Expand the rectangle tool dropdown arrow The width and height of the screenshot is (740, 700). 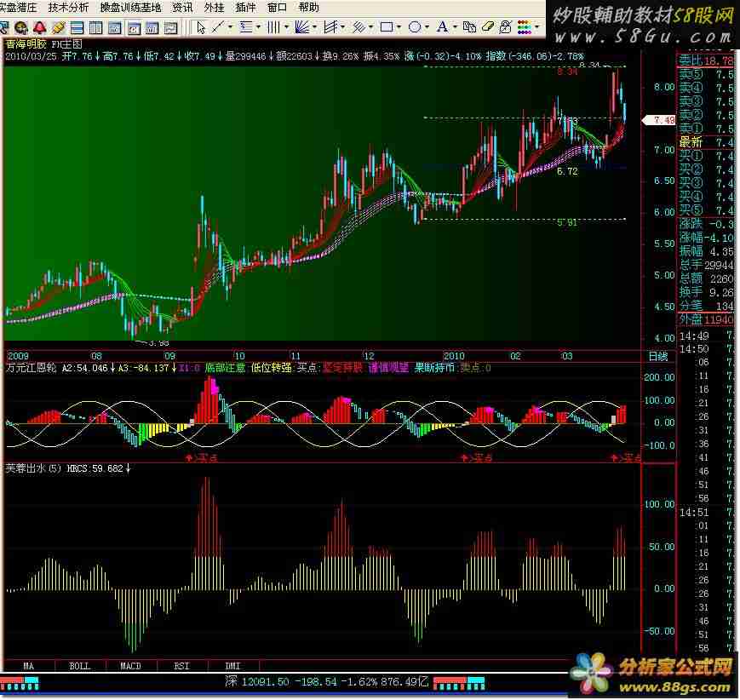pos(399,27)
